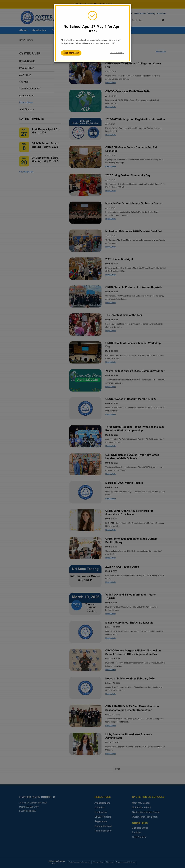Viewport: 185px width, 868px height.
Task: Open ADA Policy in the sidebar
Action: tap(25, 75)
